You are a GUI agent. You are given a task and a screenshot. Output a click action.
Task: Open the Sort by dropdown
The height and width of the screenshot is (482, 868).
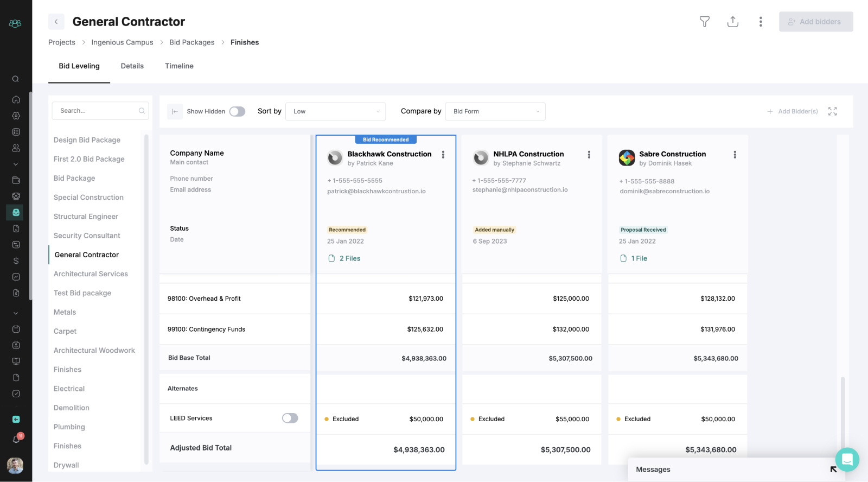click(x=335, y=111)
